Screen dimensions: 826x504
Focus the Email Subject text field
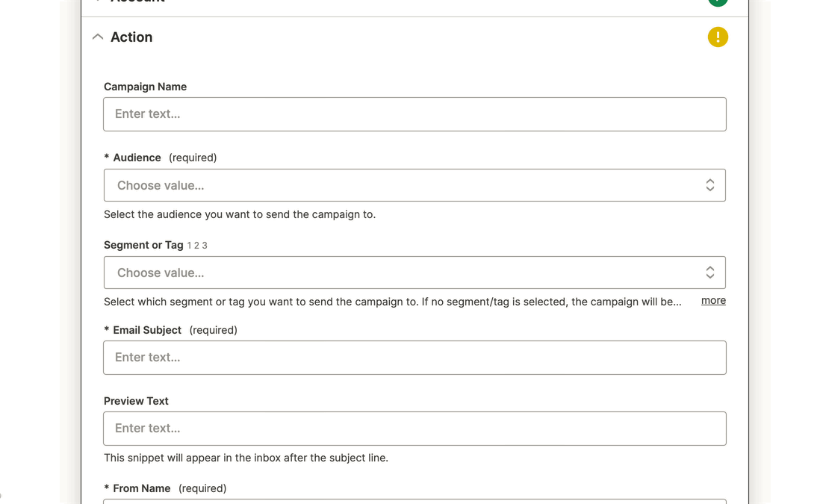[414, 358]
